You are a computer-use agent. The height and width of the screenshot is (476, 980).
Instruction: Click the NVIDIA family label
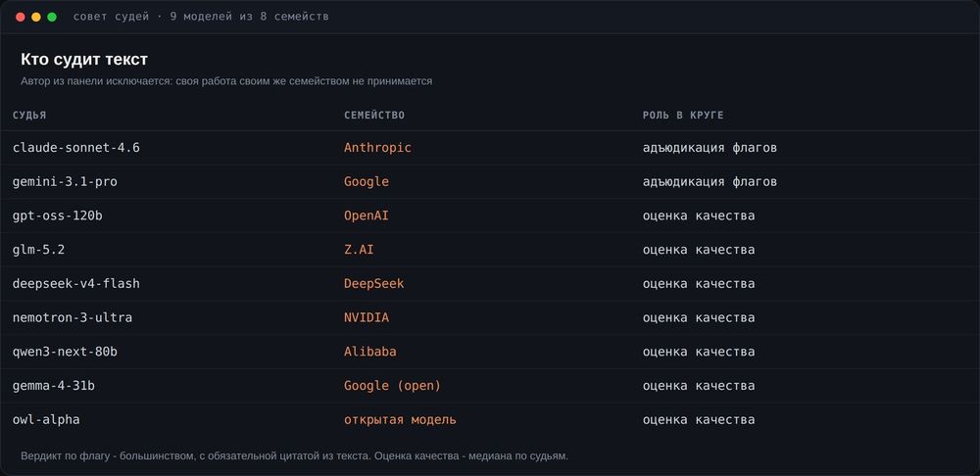pyautogui.click(x=367, y=317)
